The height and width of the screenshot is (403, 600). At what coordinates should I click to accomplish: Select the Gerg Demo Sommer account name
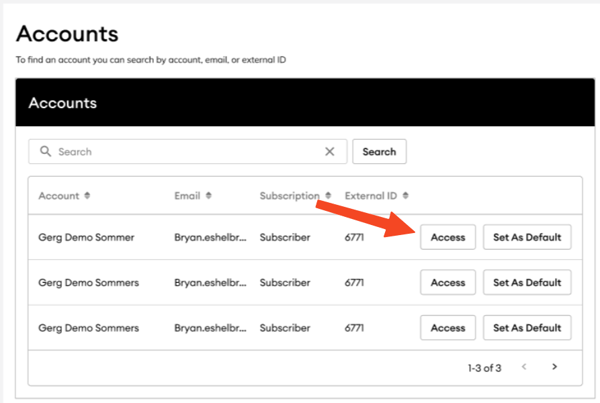point(86,237)
